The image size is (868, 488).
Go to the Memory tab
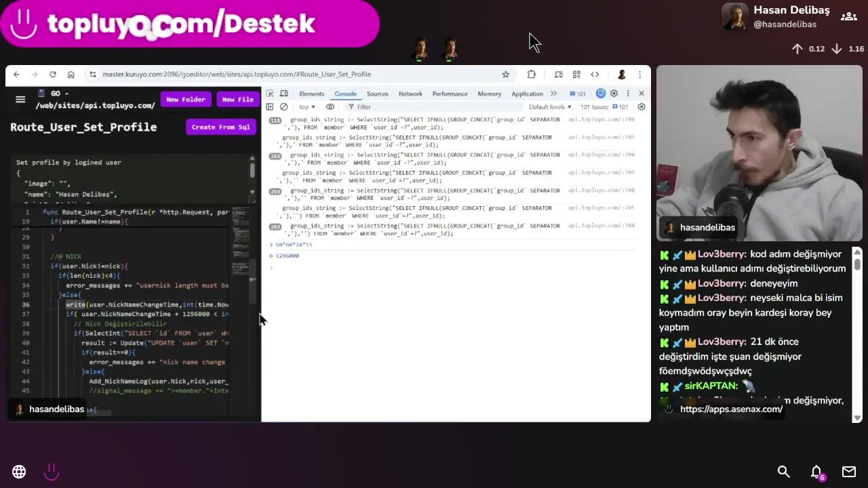click(489, 94)
